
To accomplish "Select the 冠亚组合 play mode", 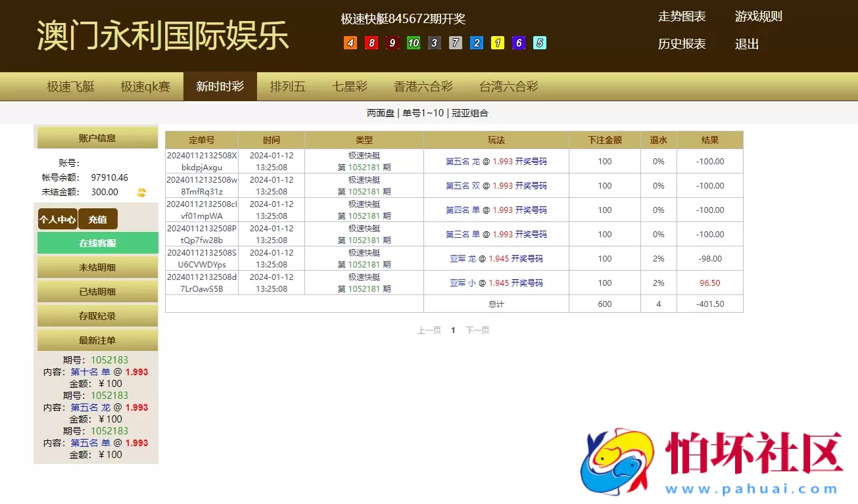I will [471, 112].
